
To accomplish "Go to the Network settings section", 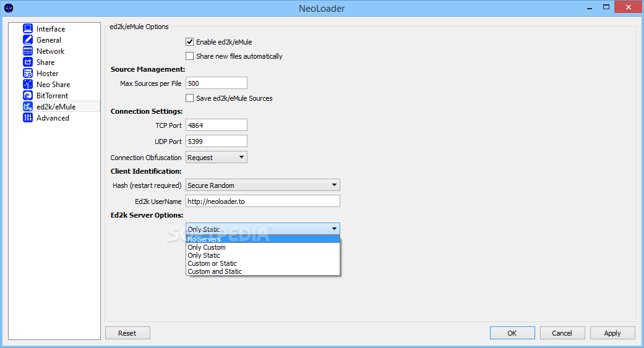I will (51, 51).
